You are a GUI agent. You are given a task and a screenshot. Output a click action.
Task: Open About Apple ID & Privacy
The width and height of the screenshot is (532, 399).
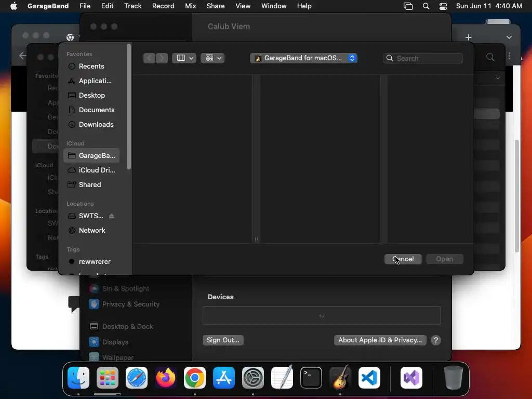pos(380,340)
